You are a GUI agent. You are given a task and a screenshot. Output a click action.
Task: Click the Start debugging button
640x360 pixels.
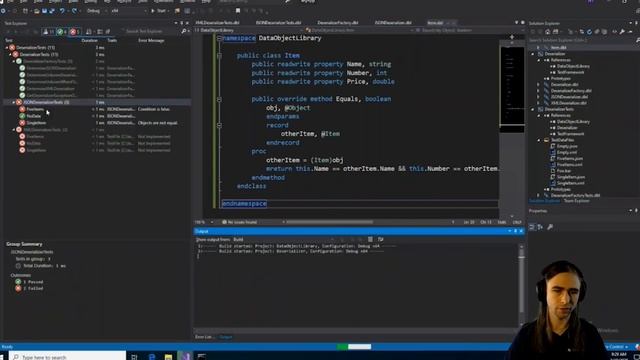pyautogui.click(x=158, y=11)
